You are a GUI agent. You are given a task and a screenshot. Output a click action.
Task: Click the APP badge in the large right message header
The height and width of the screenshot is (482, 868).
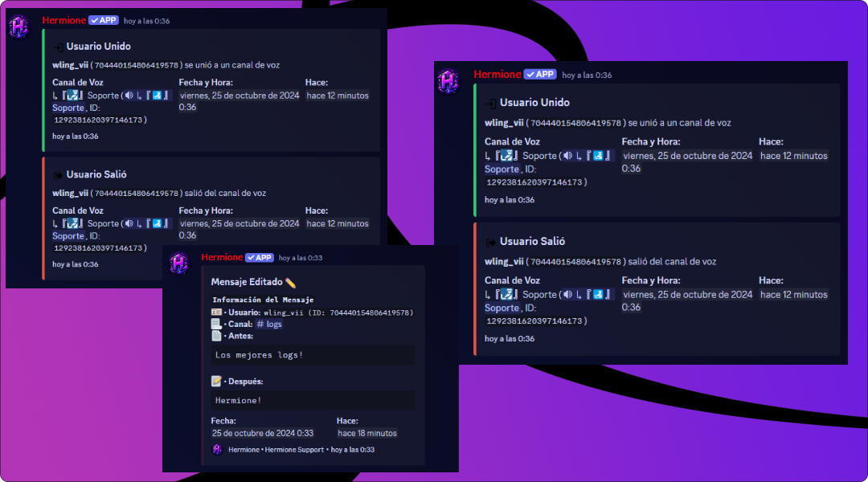540,74
